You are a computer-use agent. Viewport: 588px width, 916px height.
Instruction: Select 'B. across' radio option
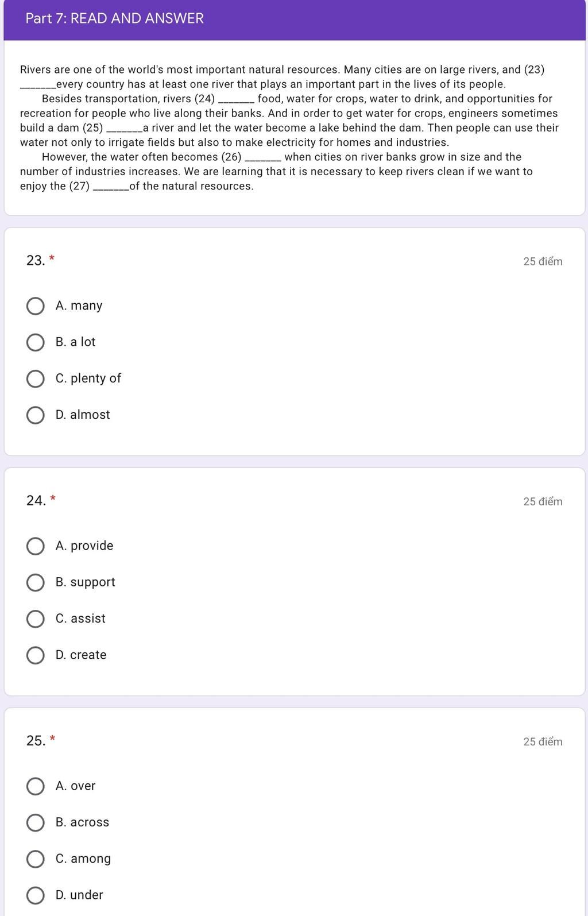[36, 822]
